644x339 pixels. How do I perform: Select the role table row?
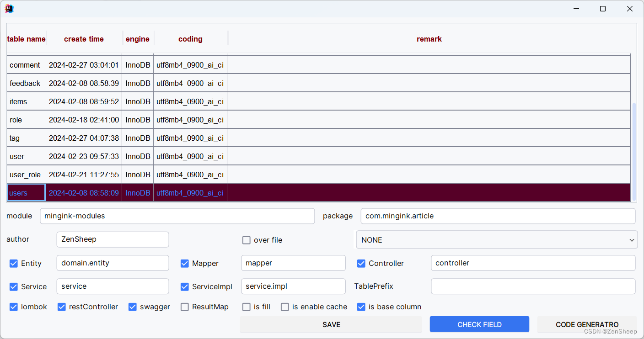pyautogui.click(x=319, y=120)
